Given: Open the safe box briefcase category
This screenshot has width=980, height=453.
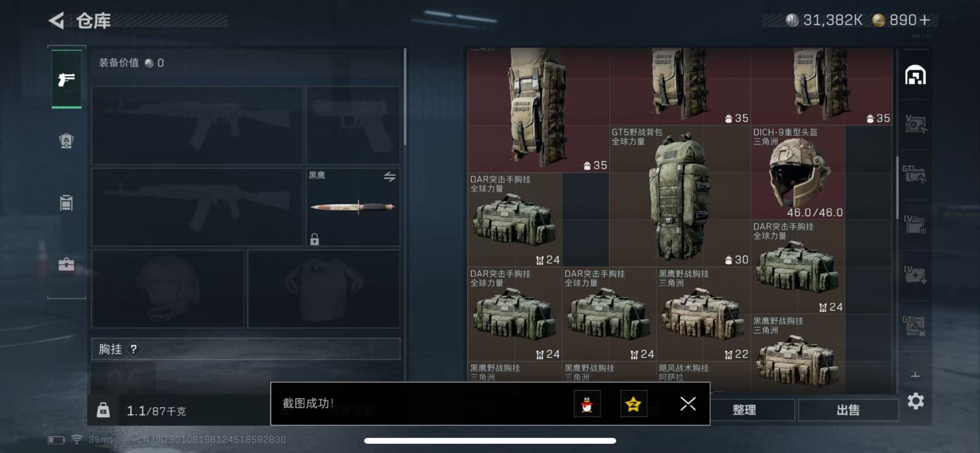Looking at the screenshot, I should 66,264.
